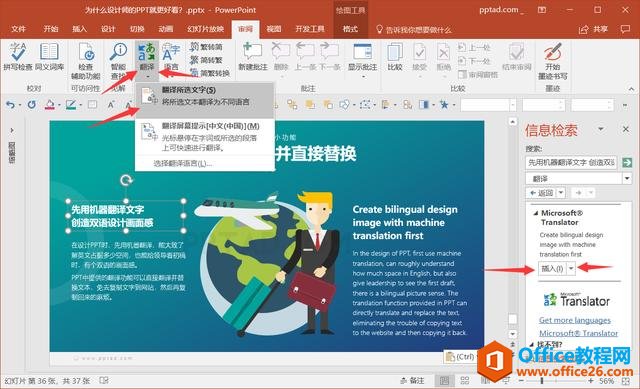640x389 pixels.
Task: Click the 返回 back button
Action: [x=542, y=193]
